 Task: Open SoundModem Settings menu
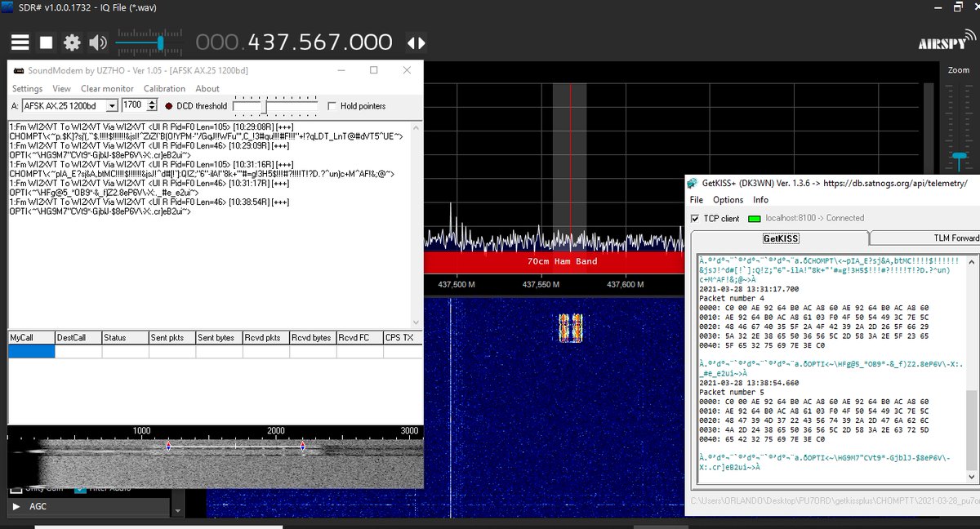pos(27,88)
